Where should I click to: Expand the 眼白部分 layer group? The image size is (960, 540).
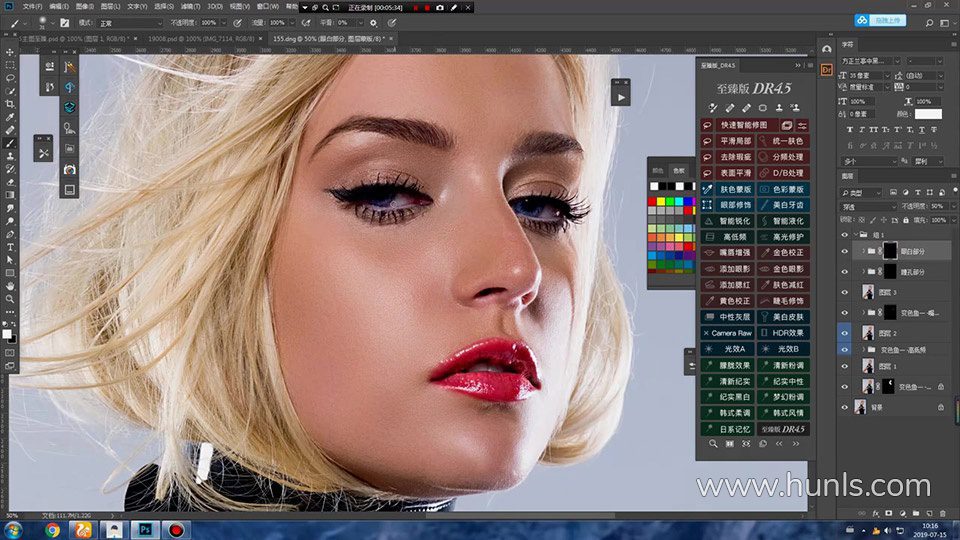point(863,251)
